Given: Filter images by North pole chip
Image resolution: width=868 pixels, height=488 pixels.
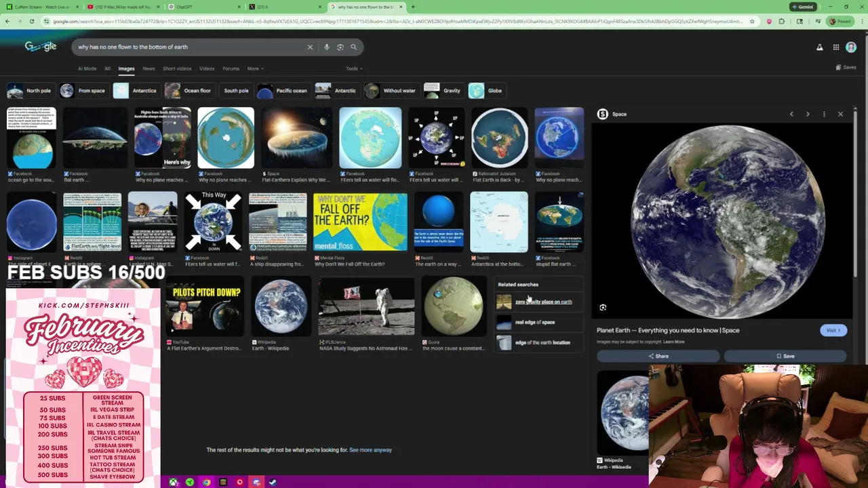Looking at the screenshot, I should click(30, 91).
